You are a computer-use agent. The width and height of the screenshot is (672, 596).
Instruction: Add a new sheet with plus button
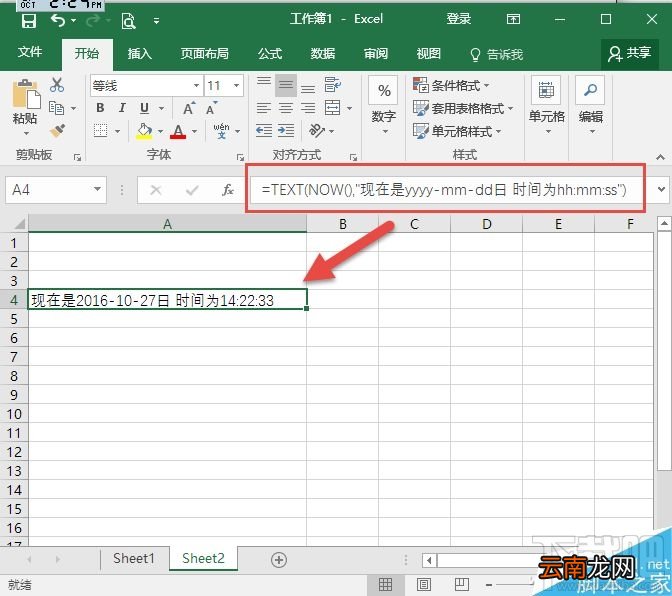[279, 560]
